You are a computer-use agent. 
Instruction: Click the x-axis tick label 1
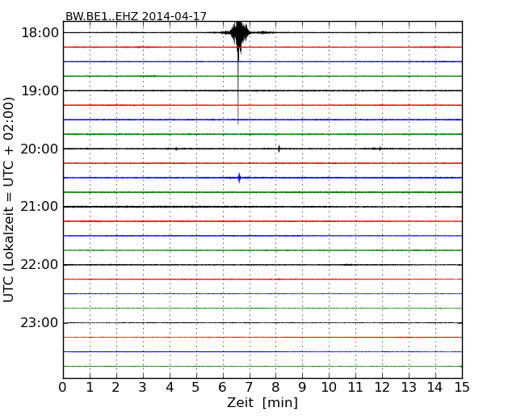click(90, 387)
